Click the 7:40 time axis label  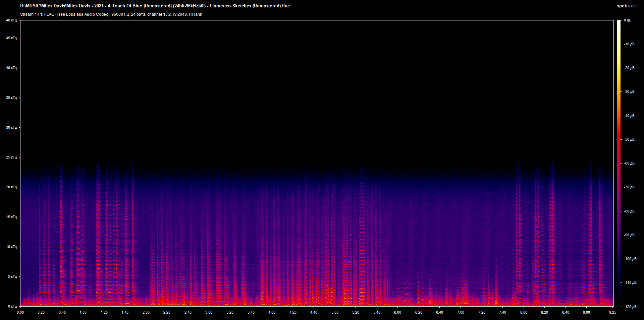(x=502, y=312)
